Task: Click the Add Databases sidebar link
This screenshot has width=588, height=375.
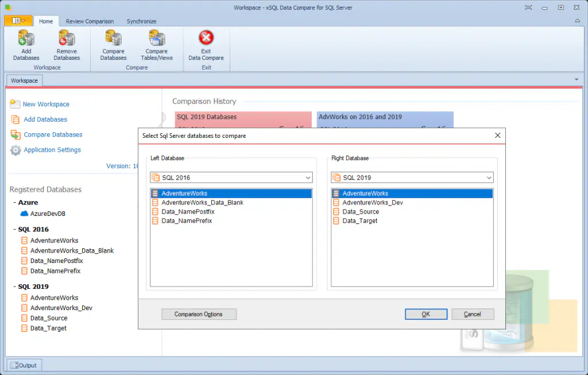Action: pyautogui.click(x=45, y=119)
